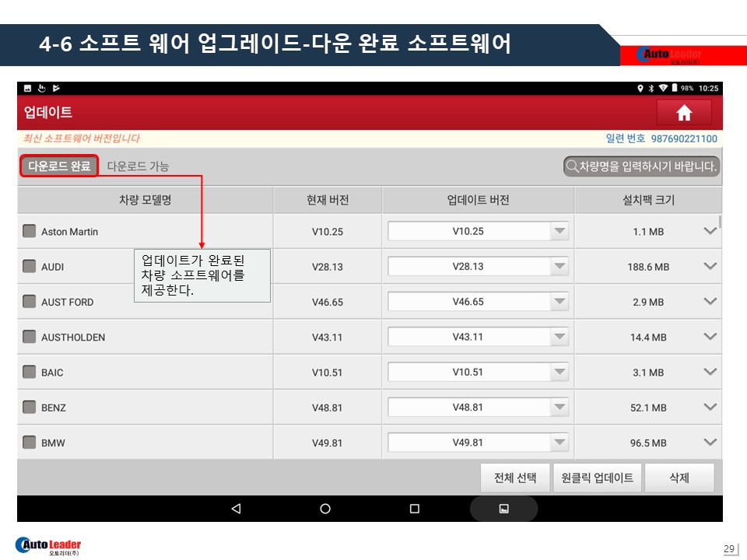Click the BMW row name
Screen dimensions: 747x560
click(x=53, y=443)
